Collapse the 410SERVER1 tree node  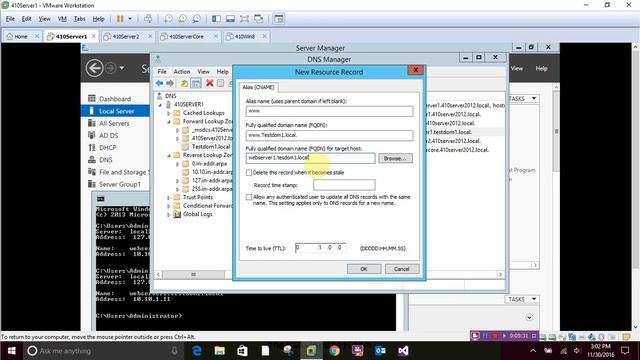coord(160,104)
